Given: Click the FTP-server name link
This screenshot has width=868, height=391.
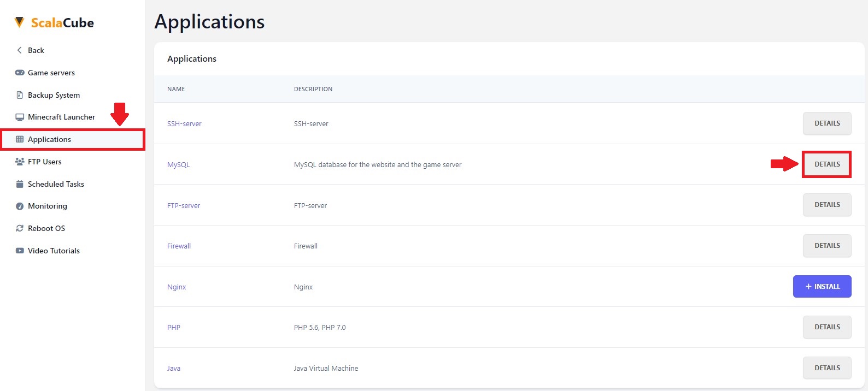Looking at the screenshot, I should tap(184, 206).
